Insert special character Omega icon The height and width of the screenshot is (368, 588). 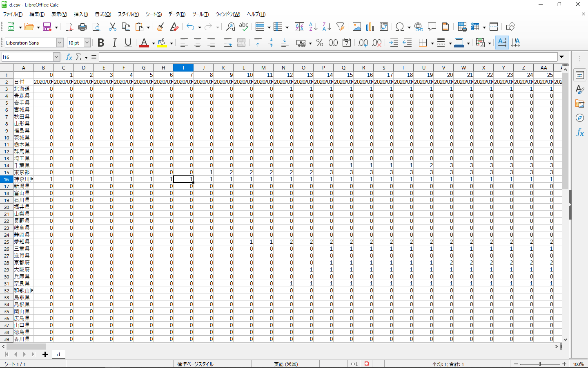400,27
